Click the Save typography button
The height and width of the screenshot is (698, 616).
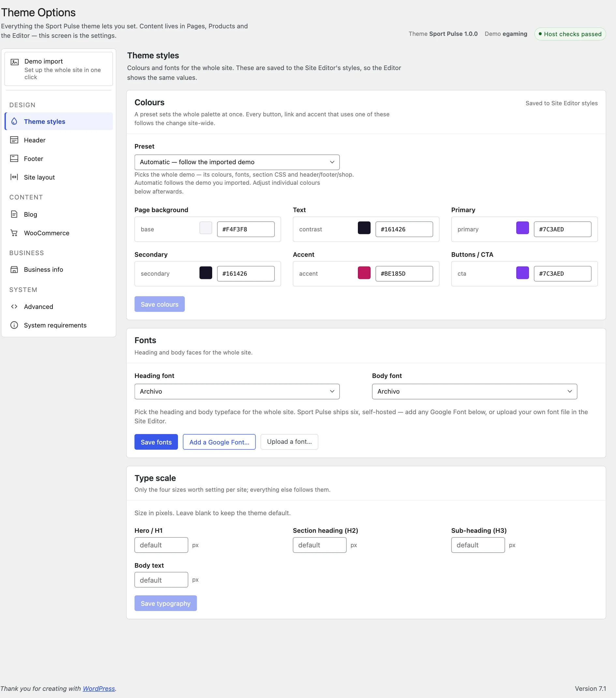[166, 603]
